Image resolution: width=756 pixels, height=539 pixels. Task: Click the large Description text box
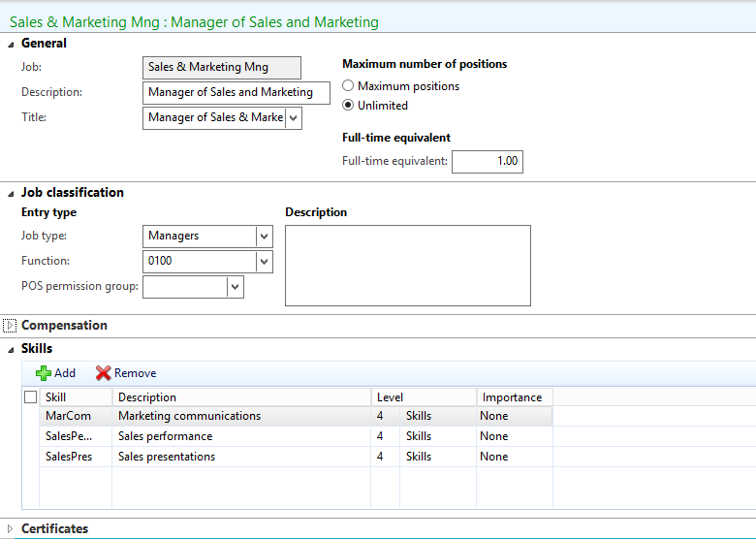pos(407,266)
